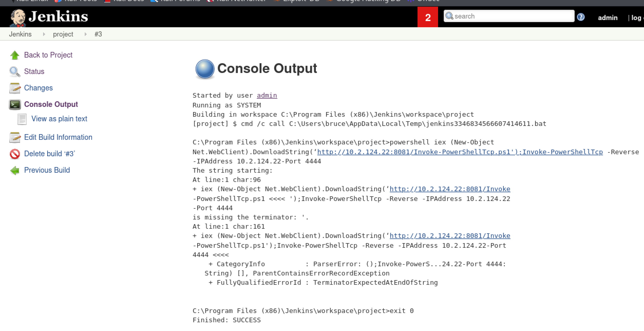Click the plain text document icon
The image size is (644, 331).
click(x=22, y=119)
